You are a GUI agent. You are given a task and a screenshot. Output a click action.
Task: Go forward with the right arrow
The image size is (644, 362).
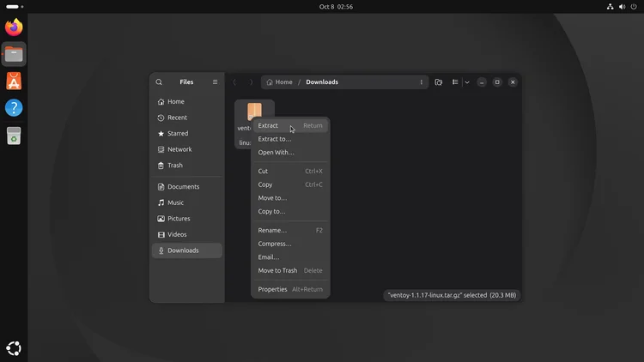coord(251,82)
